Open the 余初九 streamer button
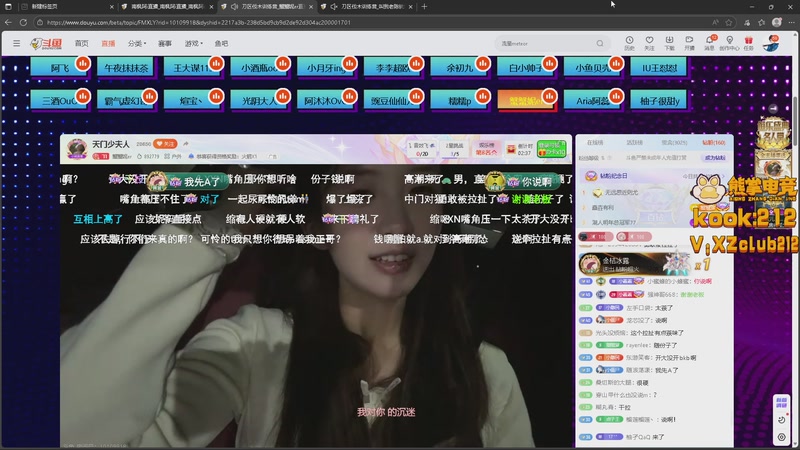Image resolution: width=800 pixels, height=450 pixels. point(459,67)
